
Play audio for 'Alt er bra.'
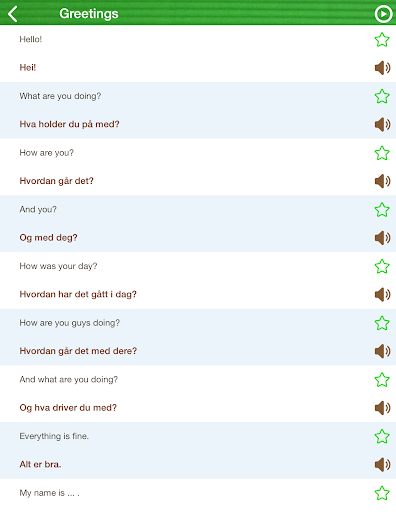point(382,464)
